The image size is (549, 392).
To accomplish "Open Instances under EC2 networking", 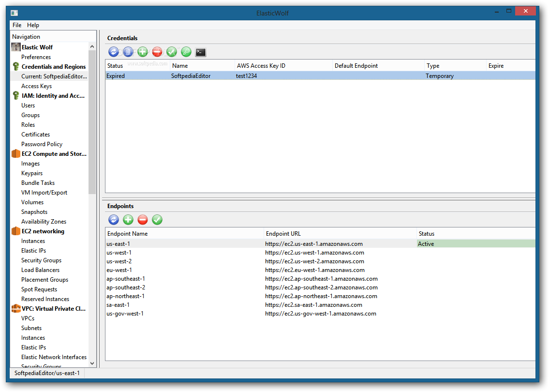I will [x=33, y=241].
